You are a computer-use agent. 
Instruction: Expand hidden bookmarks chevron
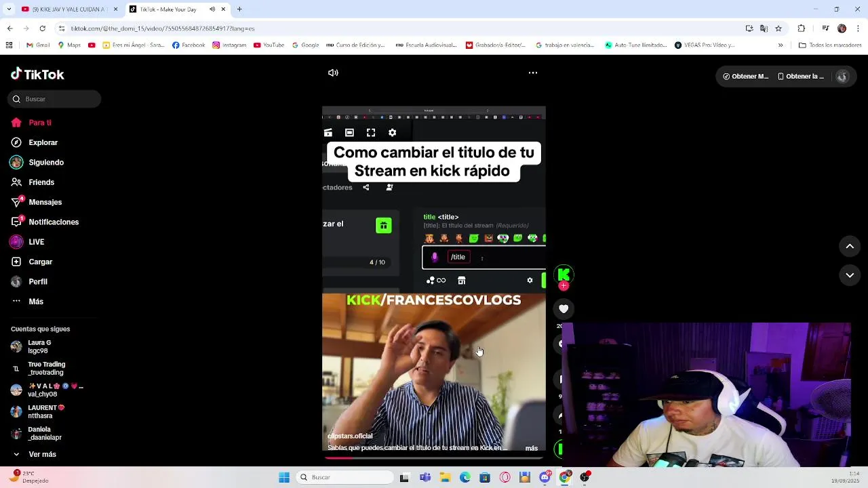[781, 45]
